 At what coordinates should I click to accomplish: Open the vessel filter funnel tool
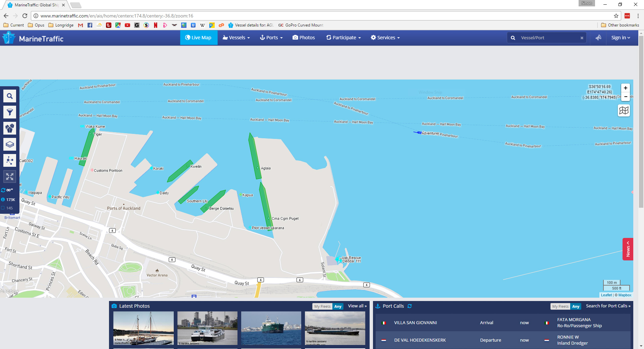tap(10, 112)
